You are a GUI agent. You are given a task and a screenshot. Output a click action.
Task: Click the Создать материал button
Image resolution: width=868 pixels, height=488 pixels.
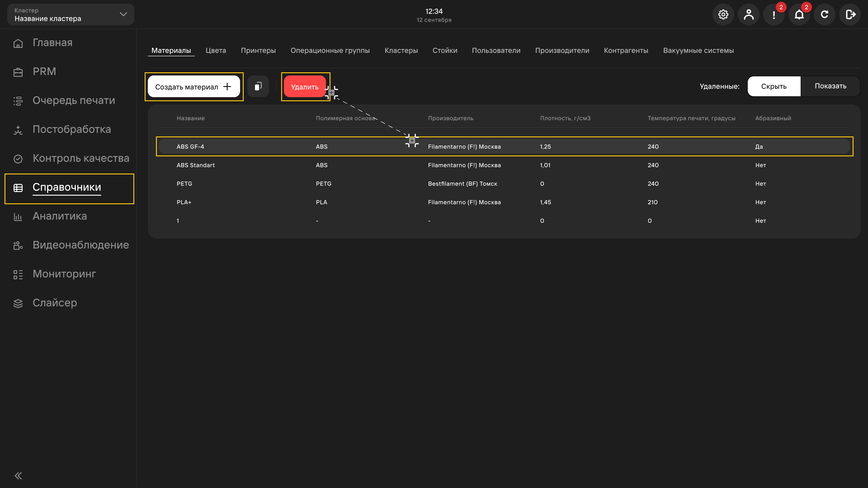[194, 87]
